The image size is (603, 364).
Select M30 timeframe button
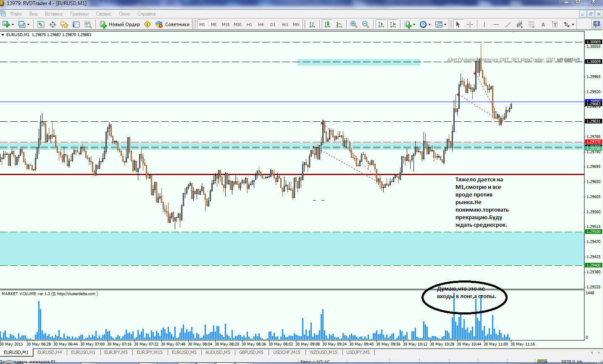(x=237, y=24)
